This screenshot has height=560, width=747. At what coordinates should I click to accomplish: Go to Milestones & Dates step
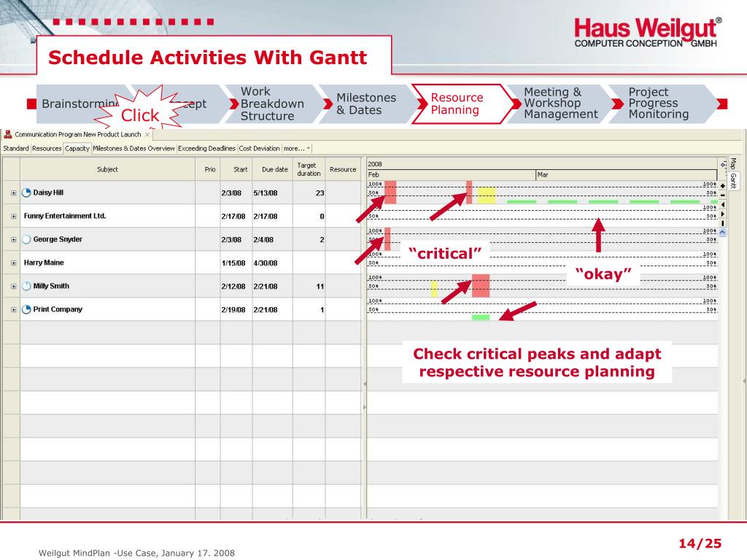click(x=366, y=104)
